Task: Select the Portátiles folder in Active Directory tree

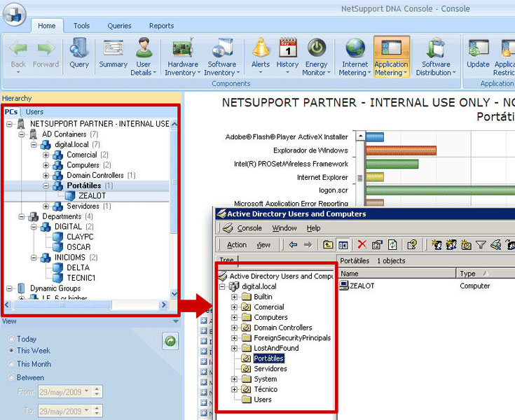Action: [268, 358]
